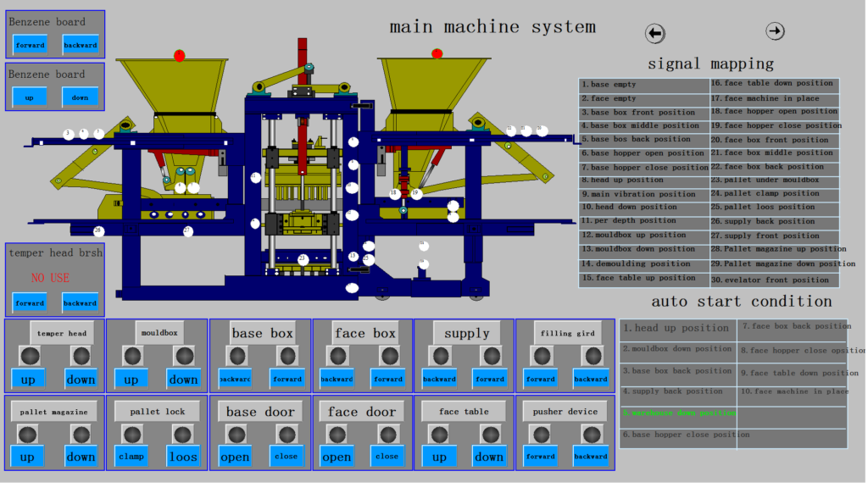
Task: Click indicator lamp above temper head up
Action: tap(30, 357)
